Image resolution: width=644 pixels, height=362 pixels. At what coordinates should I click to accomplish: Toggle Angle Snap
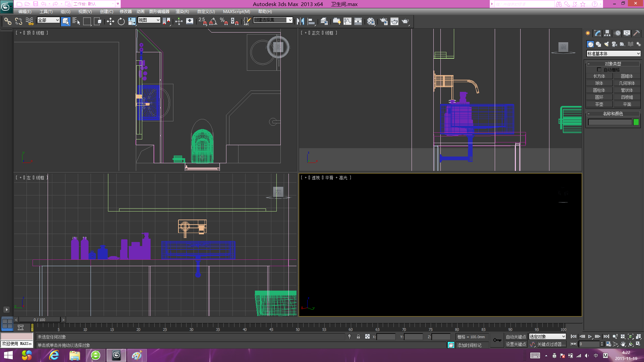(213, 21)
